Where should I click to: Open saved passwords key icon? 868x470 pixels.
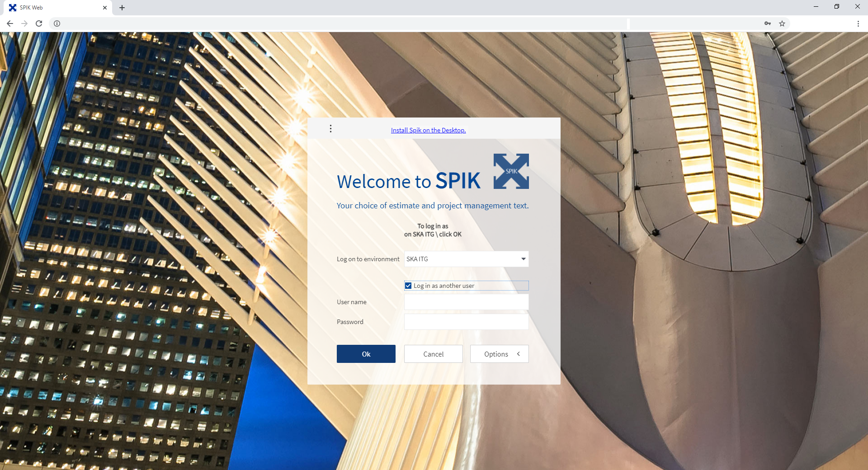point(768,23)
